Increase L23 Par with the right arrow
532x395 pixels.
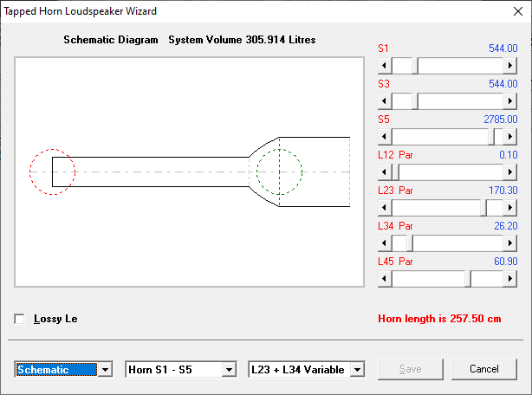click(510, 208)
